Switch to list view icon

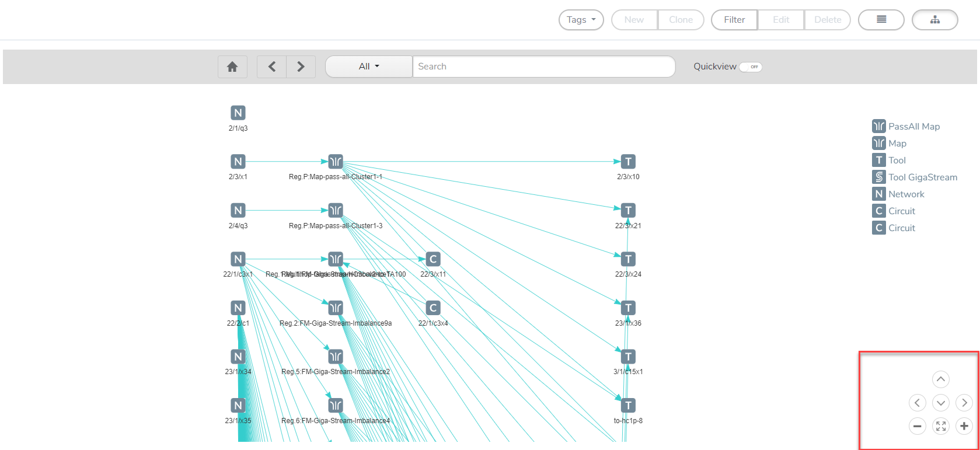[881, 20]
